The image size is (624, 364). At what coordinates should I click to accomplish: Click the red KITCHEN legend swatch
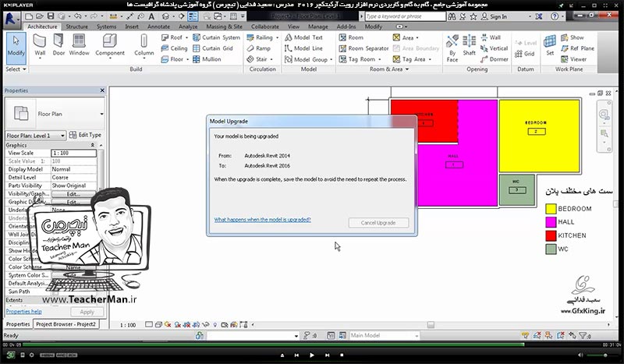coord(551,235)
